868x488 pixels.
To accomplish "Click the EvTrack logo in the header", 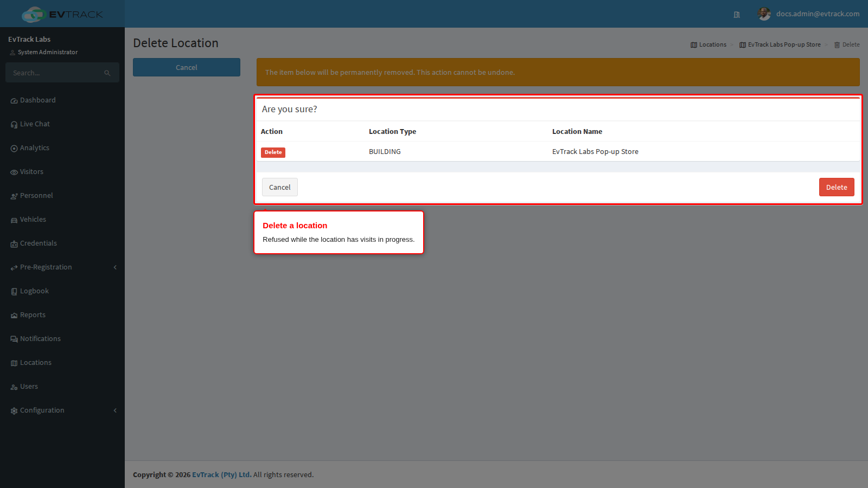I will [62, 14].
